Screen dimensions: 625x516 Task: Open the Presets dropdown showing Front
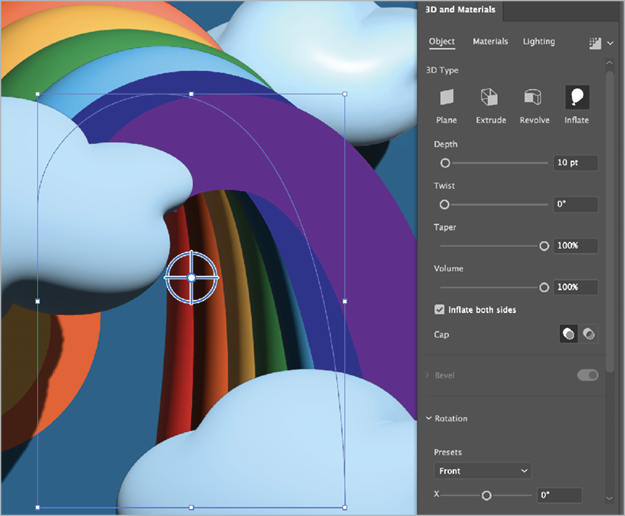[483, 471]
